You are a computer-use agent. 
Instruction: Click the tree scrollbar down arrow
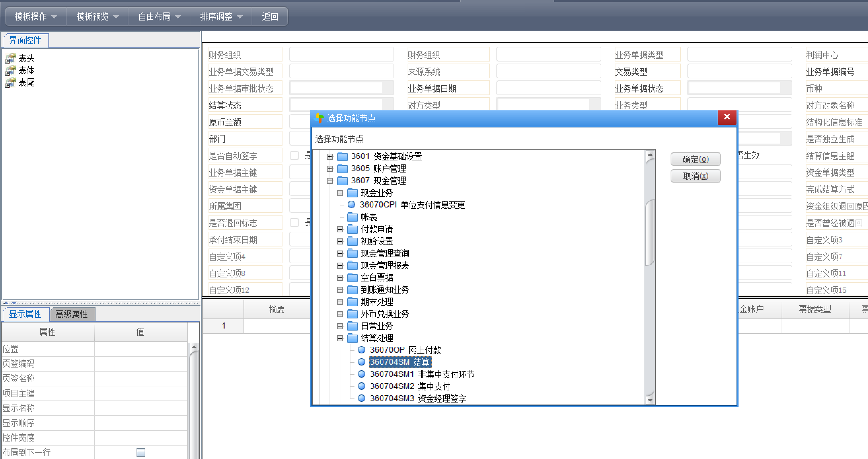pos(650,400)
